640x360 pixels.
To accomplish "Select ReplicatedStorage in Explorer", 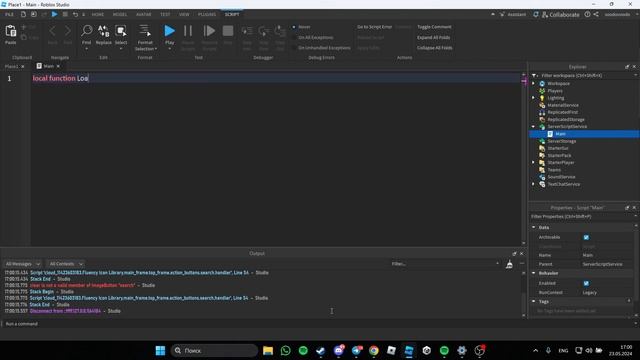I will [566, 120].
